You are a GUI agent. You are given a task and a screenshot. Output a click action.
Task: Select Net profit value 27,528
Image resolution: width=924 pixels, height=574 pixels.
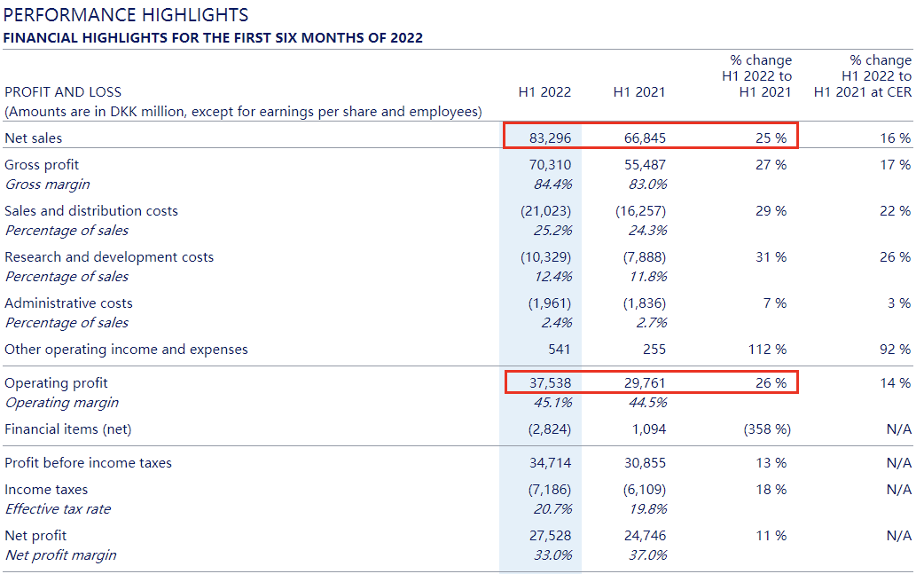click(550, 536)
